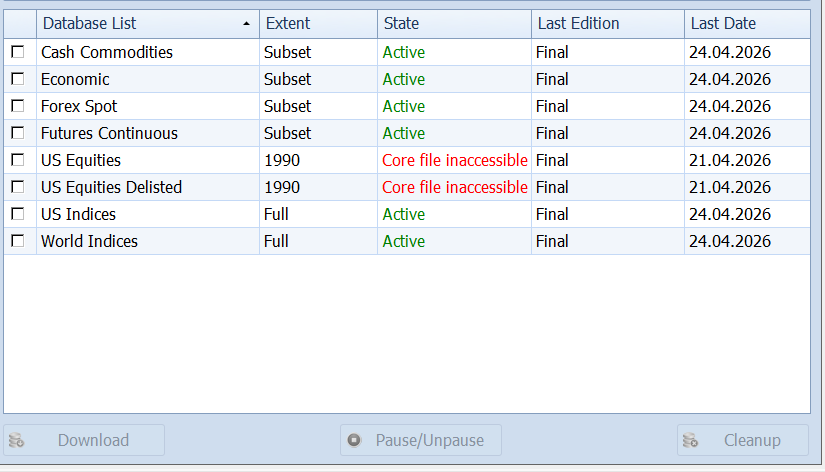Tick the World Indices checkbox
The width and height of the screenshot is (825, 472).
[x=17, y=241]
